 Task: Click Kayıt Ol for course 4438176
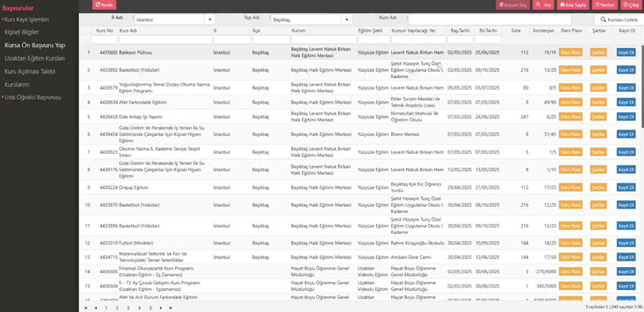pos(626,169)
